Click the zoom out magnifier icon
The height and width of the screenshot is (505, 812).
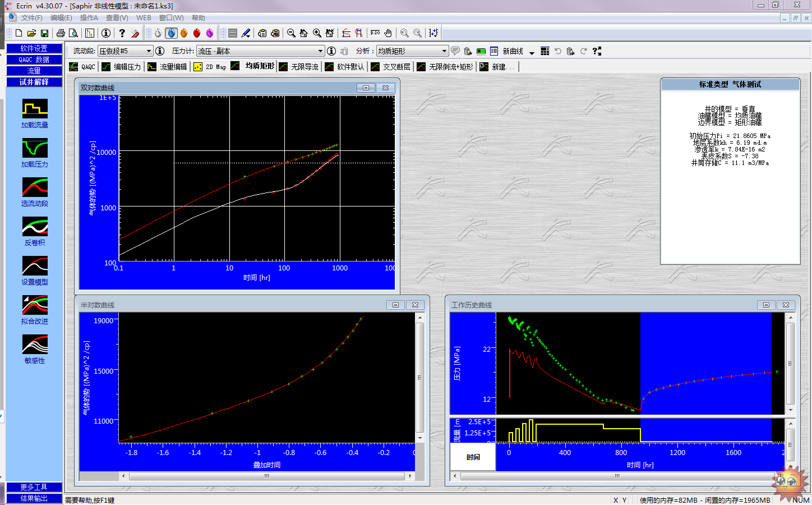click(291, 33)
